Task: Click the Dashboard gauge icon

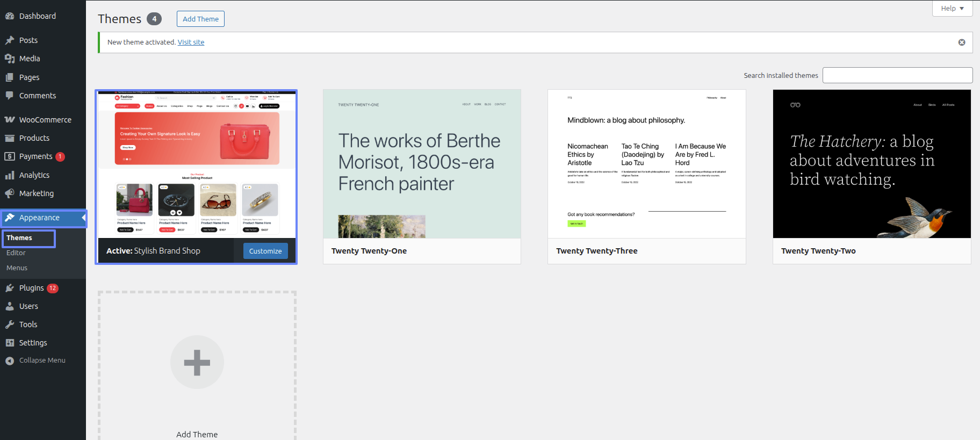Action: point(10,16)
